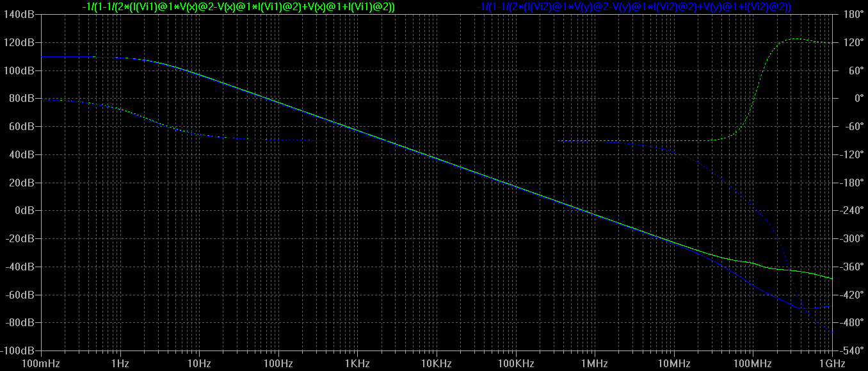868x371 pixels.
Task: Click the -40dB left axis tick
Action: (19, 267)
